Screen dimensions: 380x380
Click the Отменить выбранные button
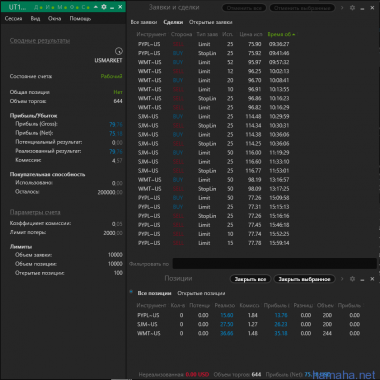coord(302,8)
